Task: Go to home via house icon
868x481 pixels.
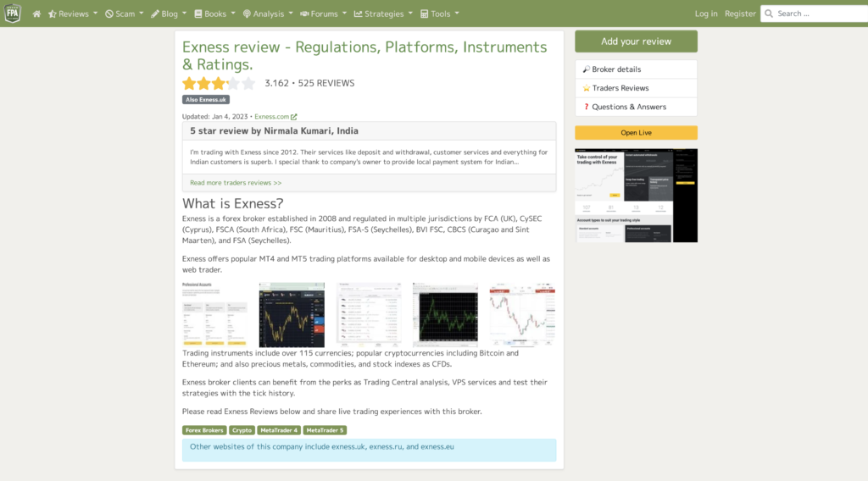Action: 36,14
